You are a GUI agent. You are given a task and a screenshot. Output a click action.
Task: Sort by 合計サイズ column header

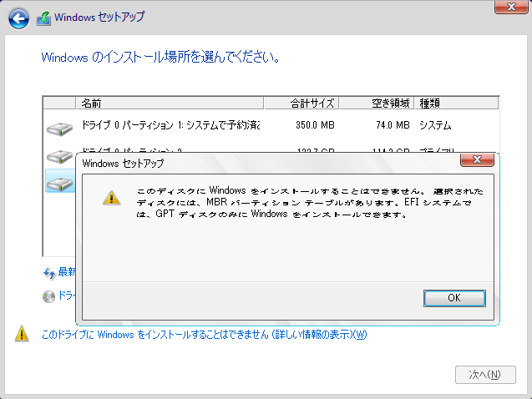(301, 103)
